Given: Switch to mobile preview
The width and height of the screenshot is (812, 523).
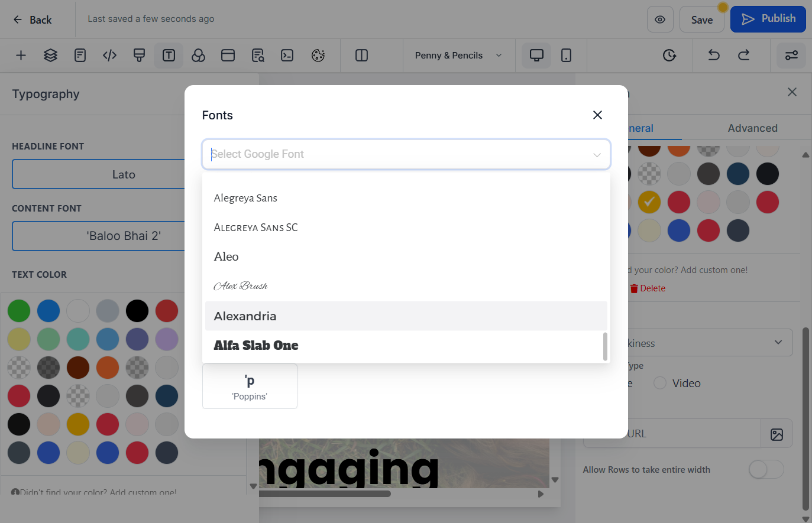Looking at the screenshot, I should tap(566, 56).
